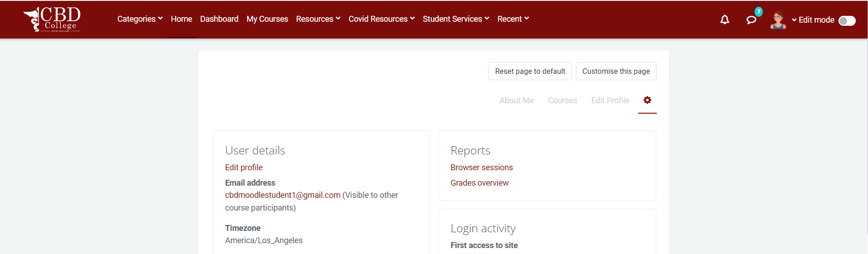Click the cbdmoodlestudent1@gmail.com email link
This screenshot has height=254, width=868.
[283, 195]
